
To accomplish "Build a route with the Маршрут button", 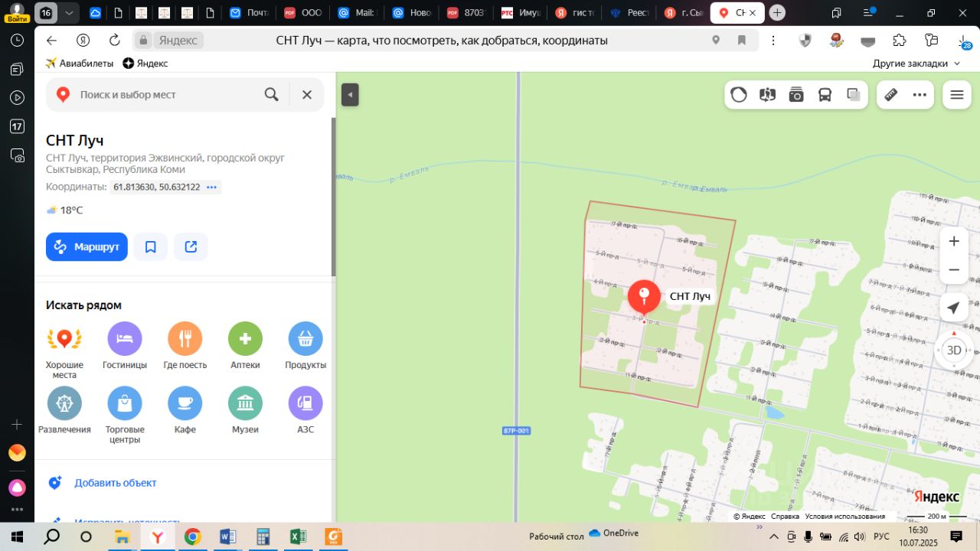I will coord(87,246).
